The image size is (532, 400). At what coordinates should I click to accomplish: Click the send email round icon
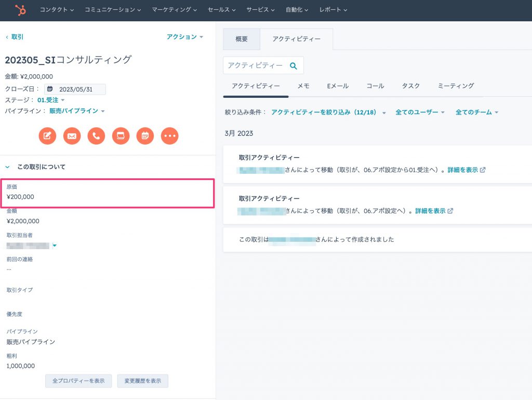pos(72,136)
